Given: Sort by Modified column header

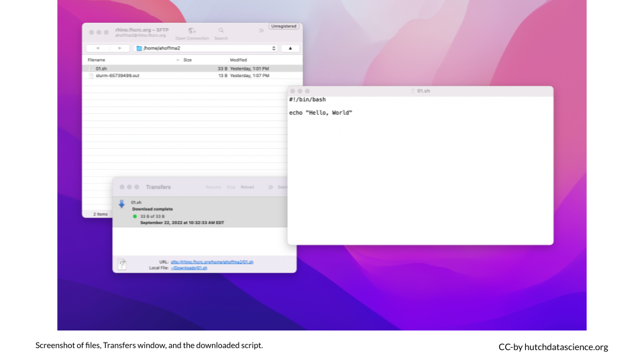Looking at the screenshot, I should (238, 60).
